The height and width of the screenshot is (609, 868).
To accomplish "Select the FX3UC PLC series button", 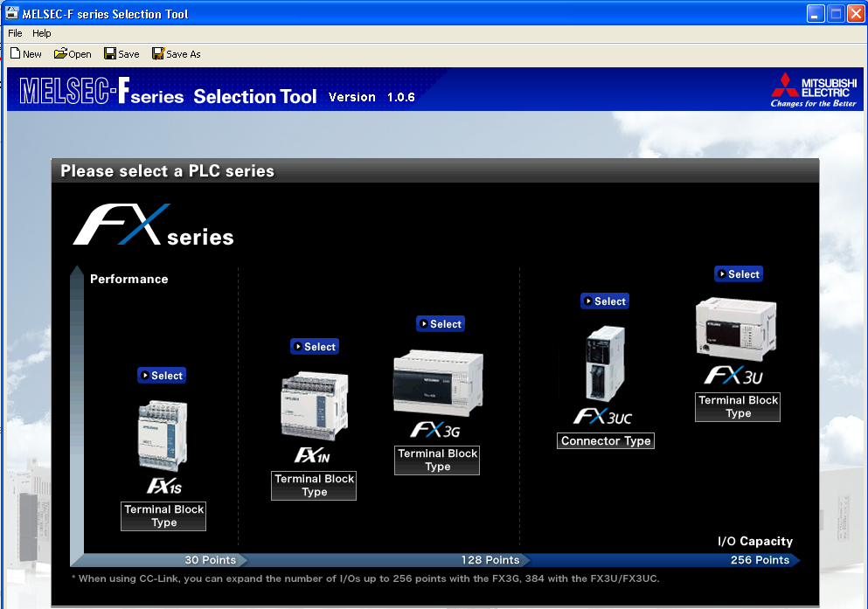I will click(x=605, y=301).
